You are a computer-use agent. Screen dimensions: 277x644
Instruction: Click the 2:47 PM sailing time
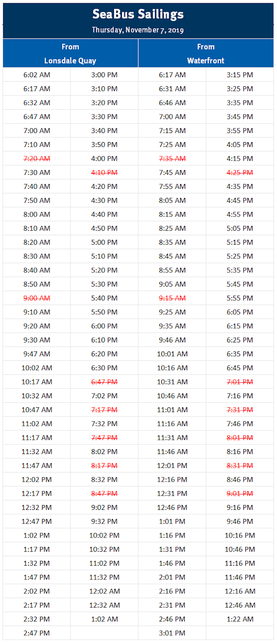click(x=37, y=633)
